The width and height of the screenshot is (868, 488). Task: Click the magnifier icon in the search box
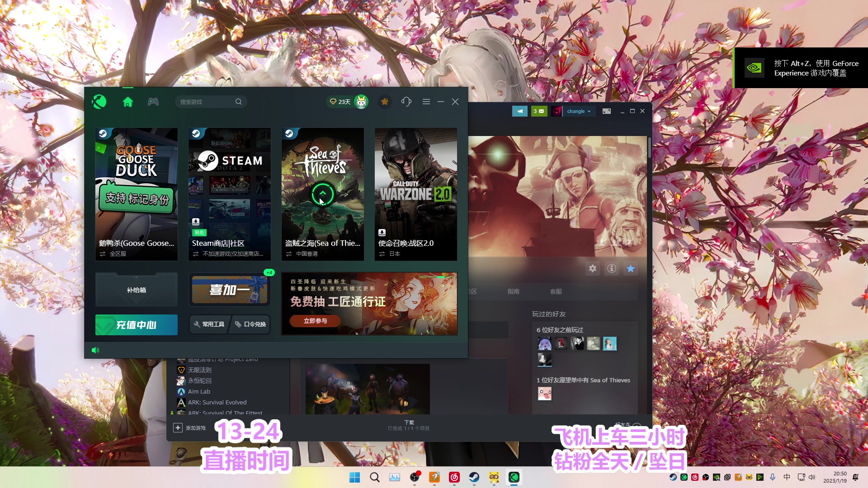click(239, 102)
